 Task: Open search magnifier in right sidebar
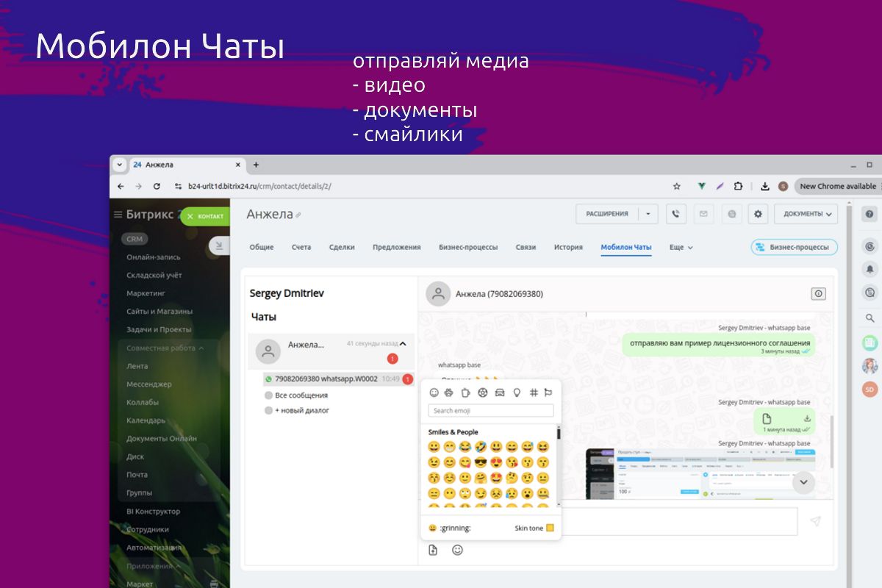click(870, 318)
